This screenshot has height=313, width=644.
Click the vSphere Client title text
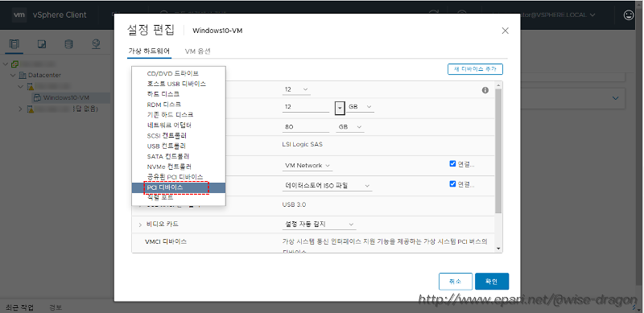tap(60, 14)
